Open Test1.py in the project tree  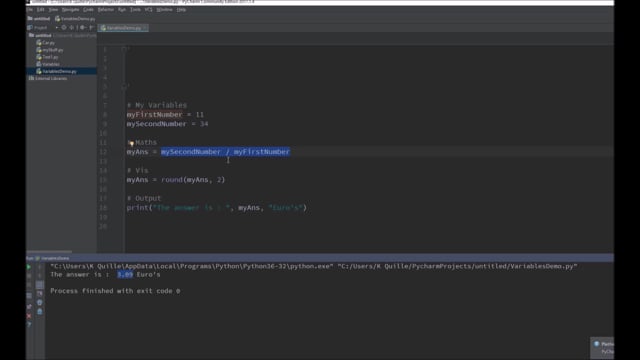click(47, 57)
